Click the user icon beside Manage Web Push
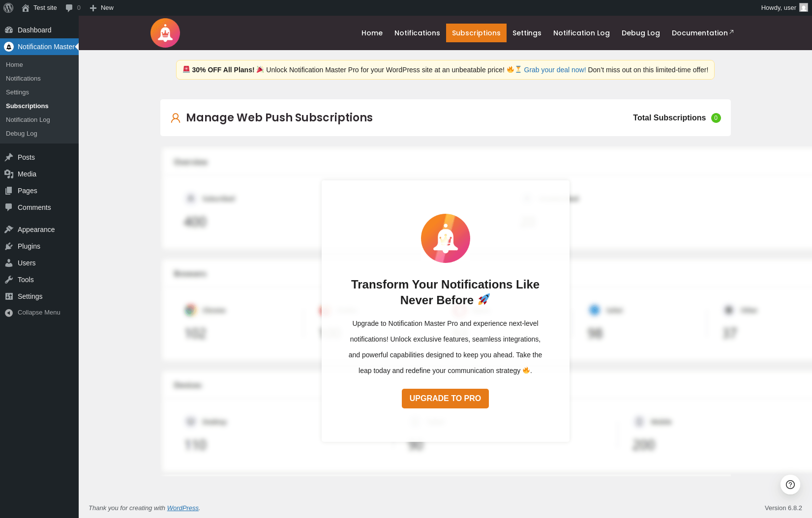 176,118
